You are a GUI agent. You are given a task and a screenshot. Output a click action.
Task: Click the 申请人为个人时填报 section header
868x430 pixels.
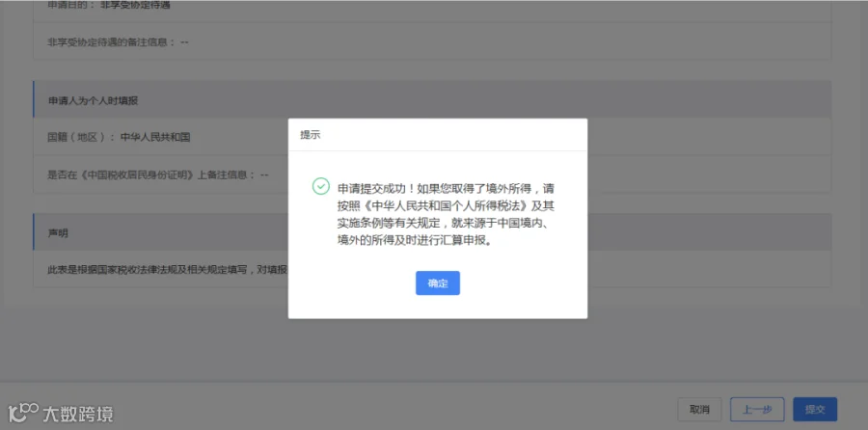[x=432, y=99]
